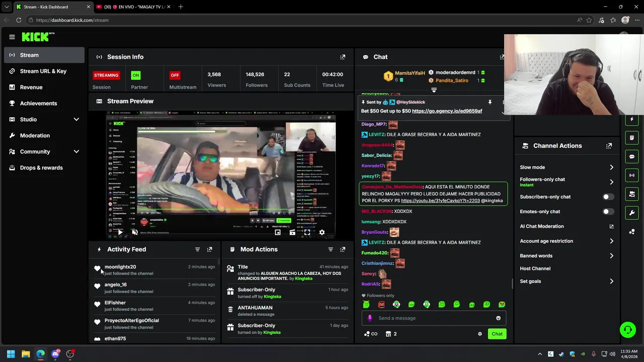This screenshot has width=644, height=362.
Task: Select the red angry face emote
Action: click(381, 305)
